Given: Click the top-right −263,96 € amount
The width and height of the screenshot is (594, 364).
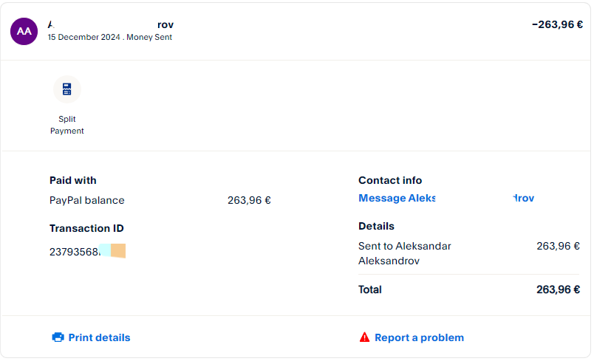Looking at the screenshot, I should point(557,24).
